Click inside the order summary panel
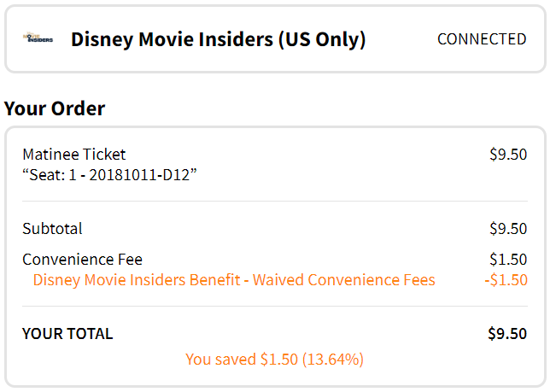The height and width of the screenshot is (392, 550). (275, 257)
